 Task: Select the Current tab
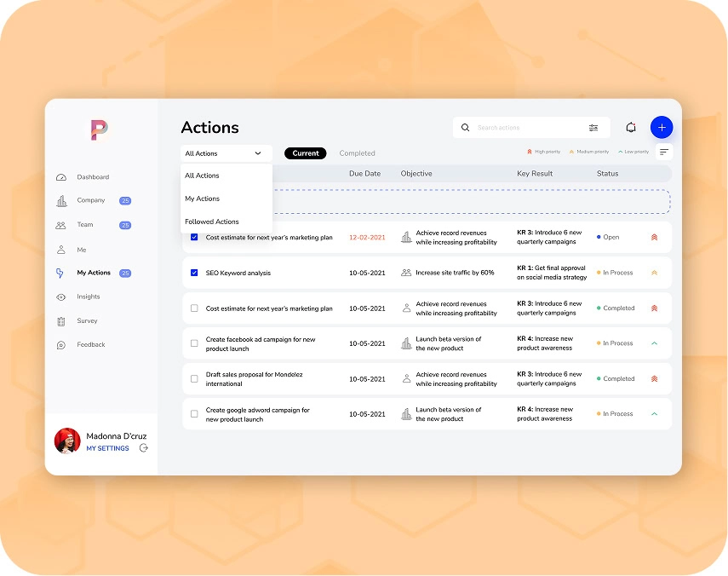(305, 153)
